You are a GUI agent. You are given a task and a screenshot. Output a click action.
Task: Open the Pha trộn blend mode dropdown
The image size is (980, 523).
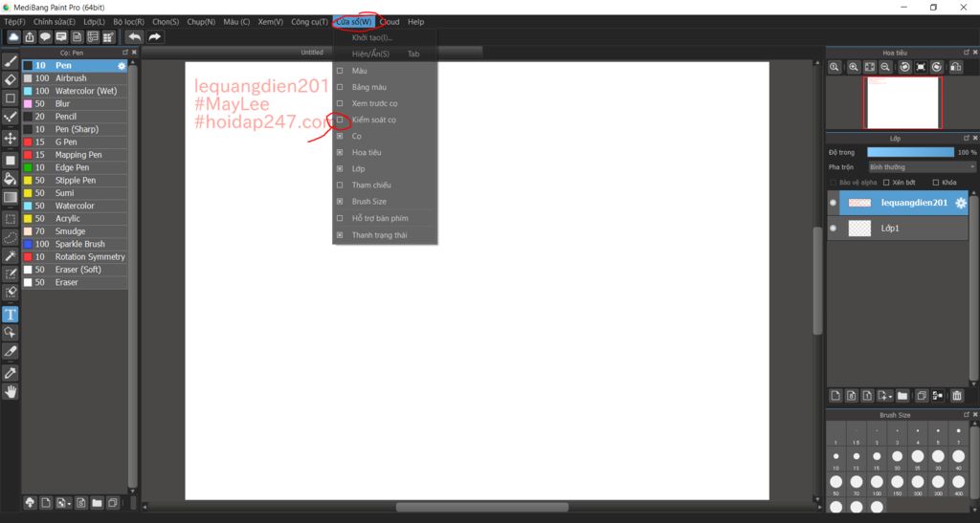point(922,167)
